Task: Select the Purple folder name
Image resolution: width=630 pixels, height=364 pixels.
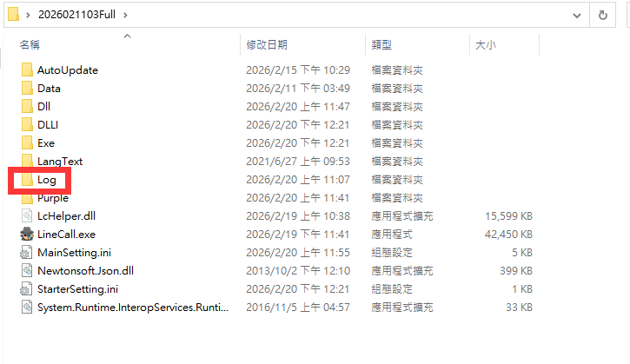Action: point(53,198)
